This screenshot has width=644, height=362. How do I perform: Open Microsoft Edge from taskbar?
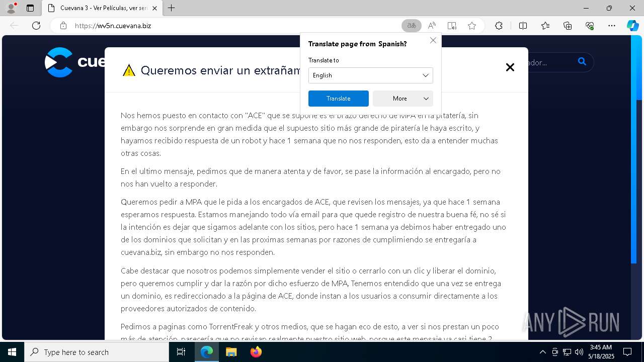click(207, 352)
